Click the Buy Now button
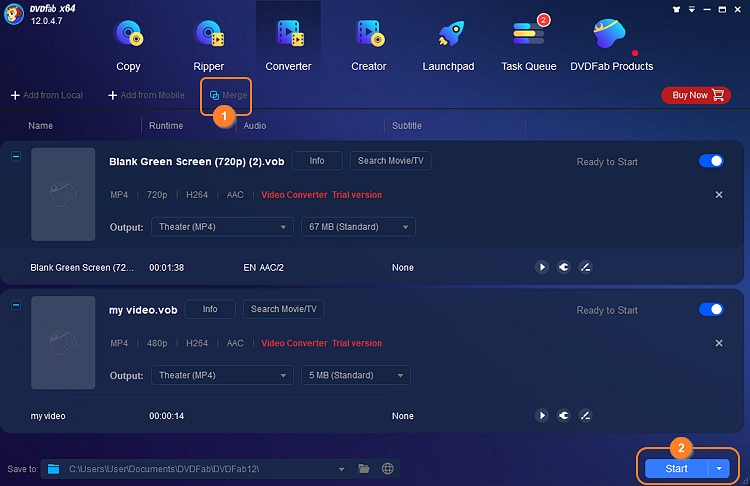The width and height of the screenshot is (750, 486). tap(696, 95)
